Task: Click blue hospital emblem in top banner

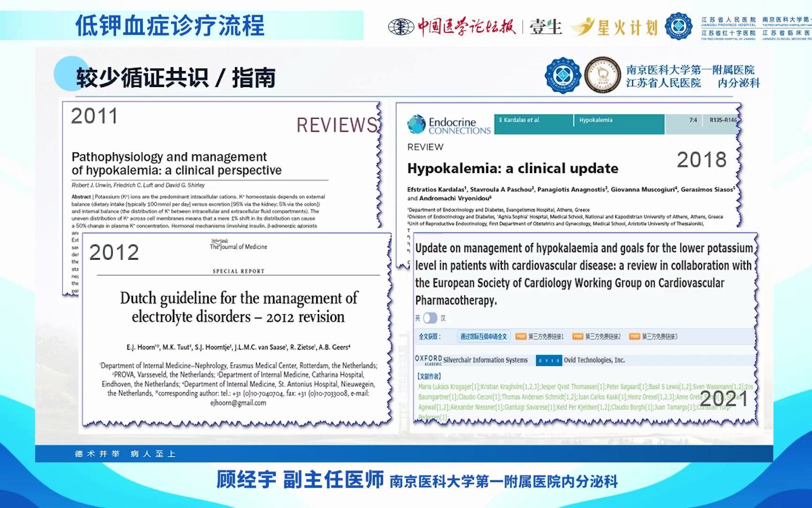Action: 679,26
